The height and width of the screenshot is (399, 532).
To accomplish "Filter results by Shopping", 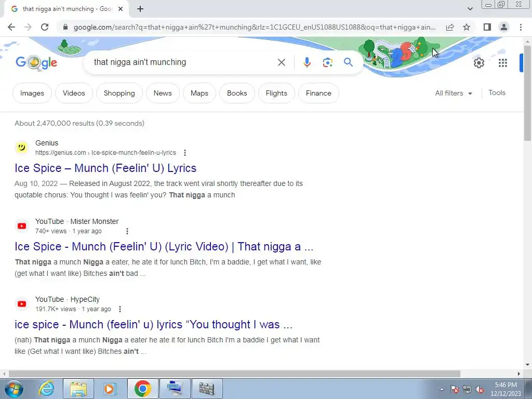I will tap(119, 93).
